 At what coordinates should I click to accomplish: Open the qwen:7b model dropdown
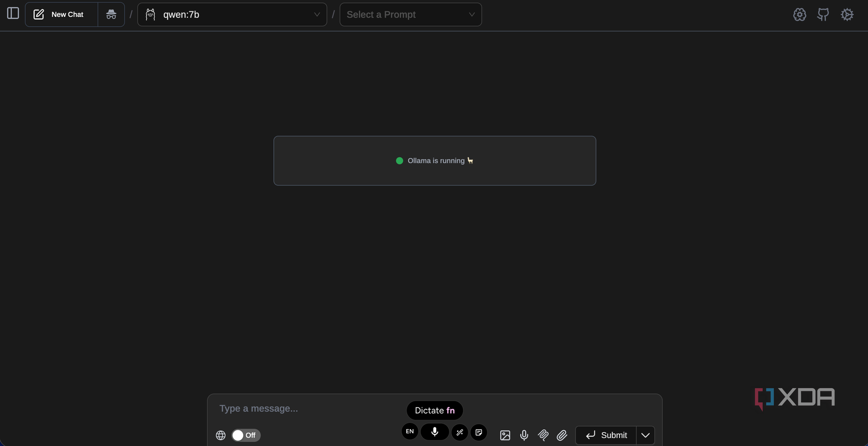click(232, 15)
